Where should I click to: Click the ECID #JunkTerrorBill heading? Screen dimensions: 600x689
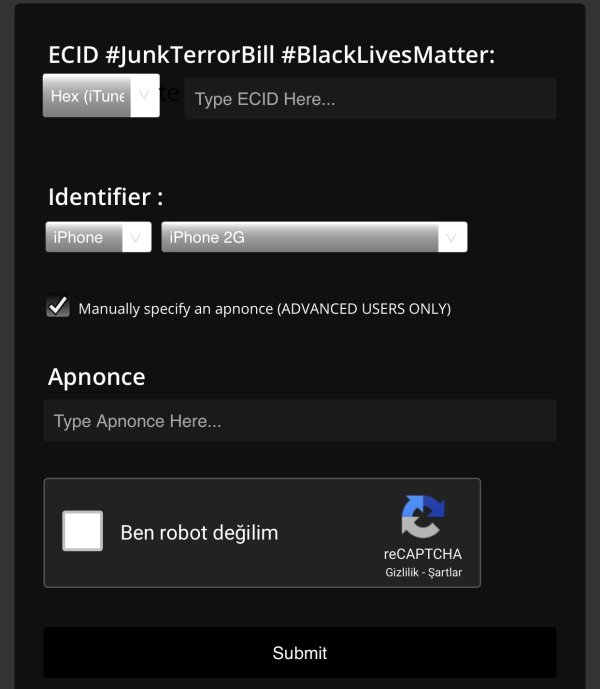(271, 55)
